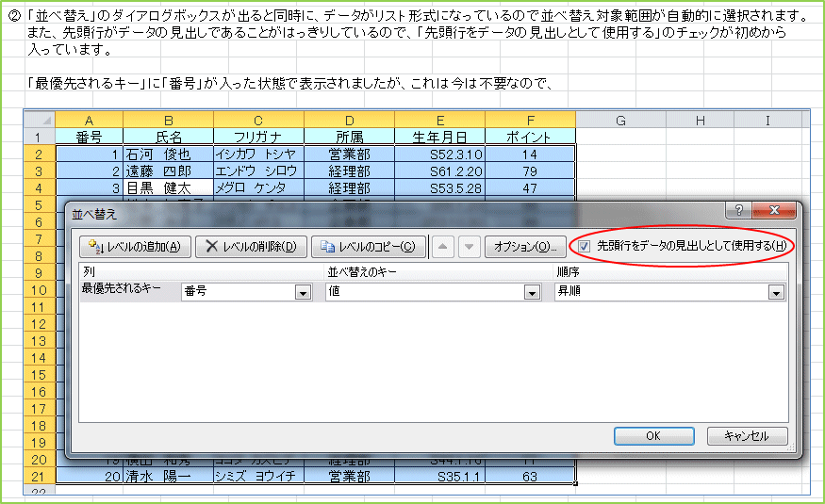Click the 所属 header cell
This screenshot has width=825, height=504.
(350, 138)
